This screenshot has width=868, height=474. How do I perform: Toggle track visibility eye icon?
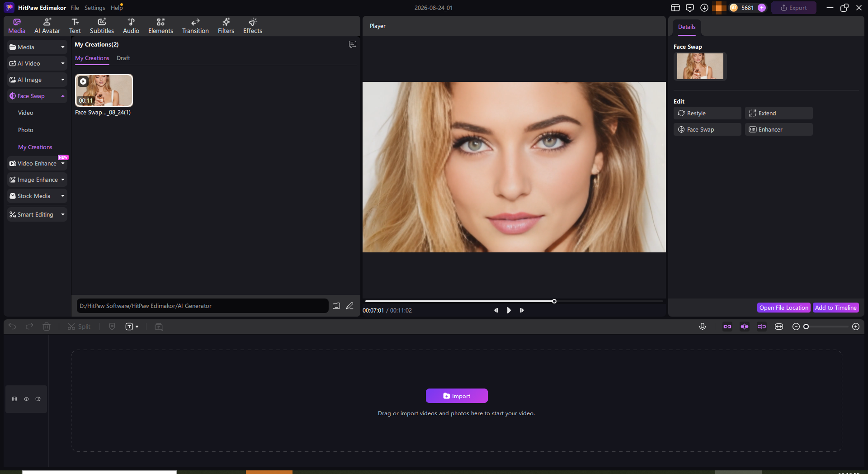(x=26, y=399)
